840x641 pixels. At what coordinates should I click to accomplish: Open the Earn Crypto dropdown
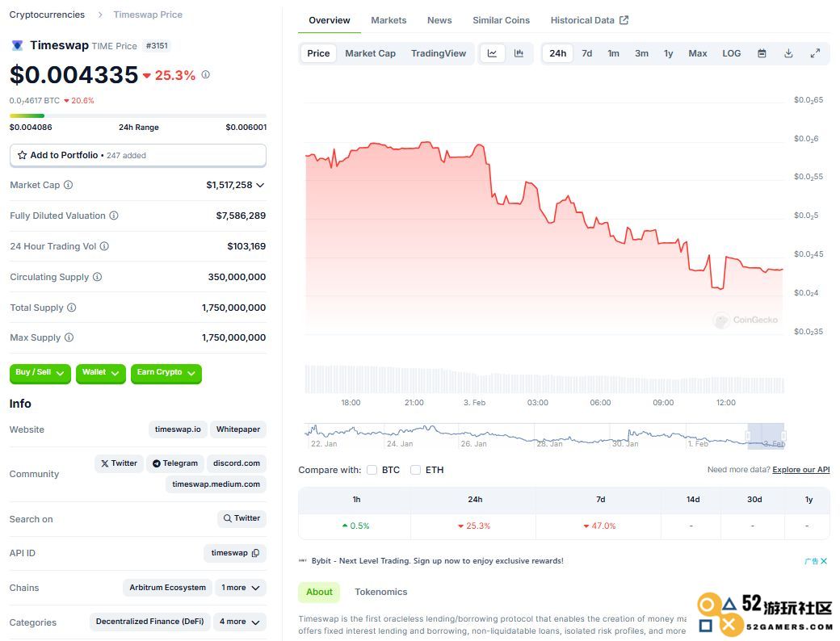tap(166, 373)
